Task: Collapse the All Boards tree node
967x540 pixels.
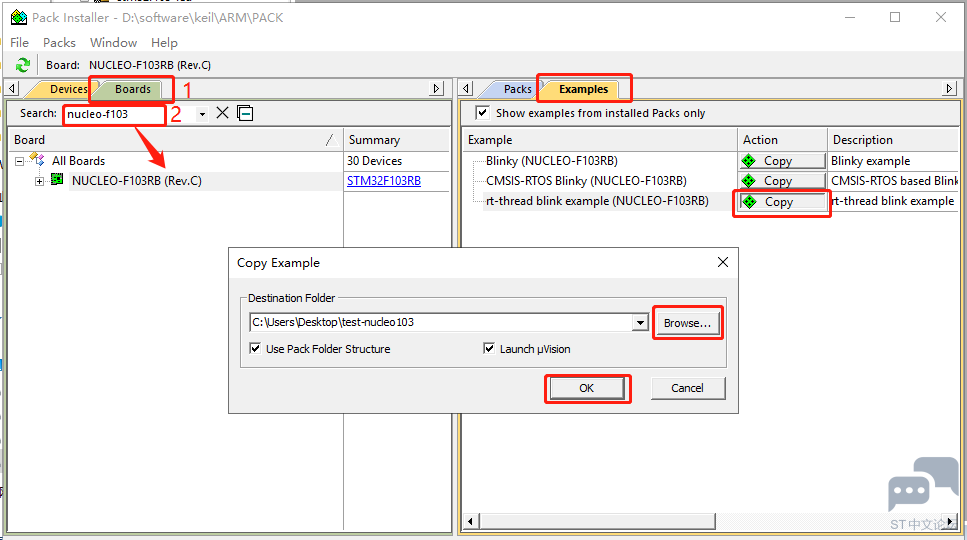Action: 20,161
